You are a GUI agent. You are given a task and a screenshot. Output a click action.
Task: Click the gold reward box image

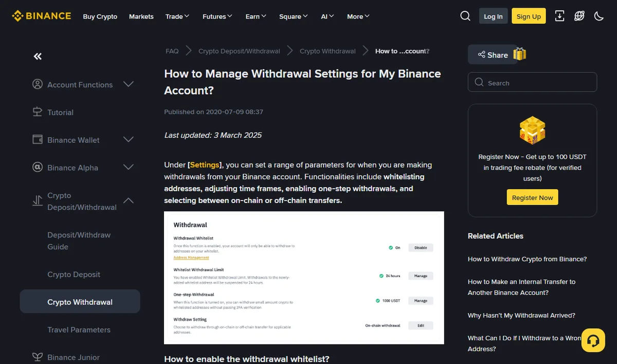(x=532, y=130)
